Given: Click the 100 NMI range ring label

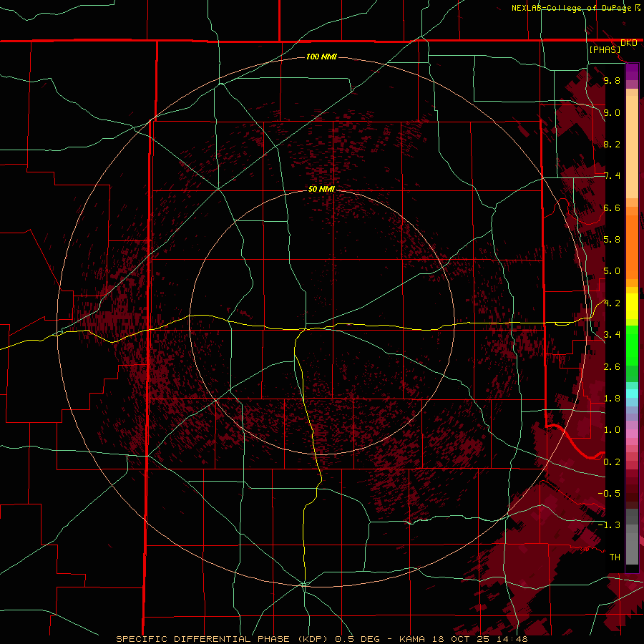Looking at the screenshot, I should click(x=321, y=57).
